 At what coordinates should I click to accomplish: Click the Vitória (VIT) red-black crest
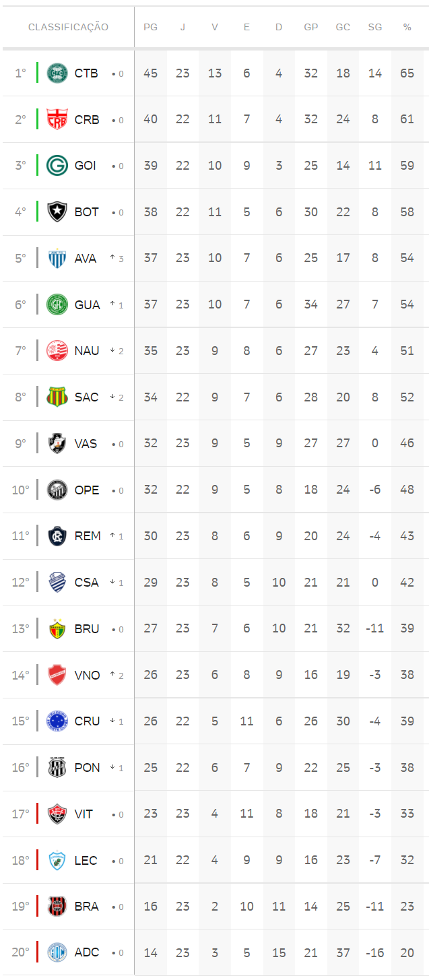[57, 814]
